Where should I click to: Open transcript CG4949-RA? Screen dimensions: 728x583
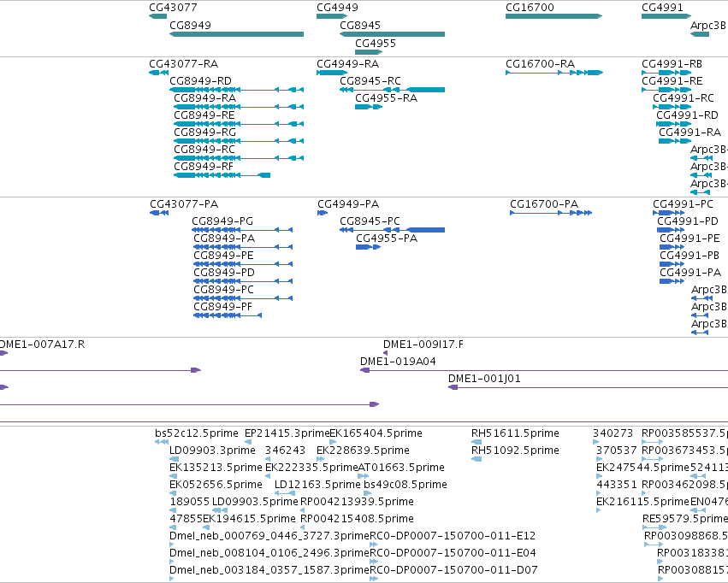point(332,73)
